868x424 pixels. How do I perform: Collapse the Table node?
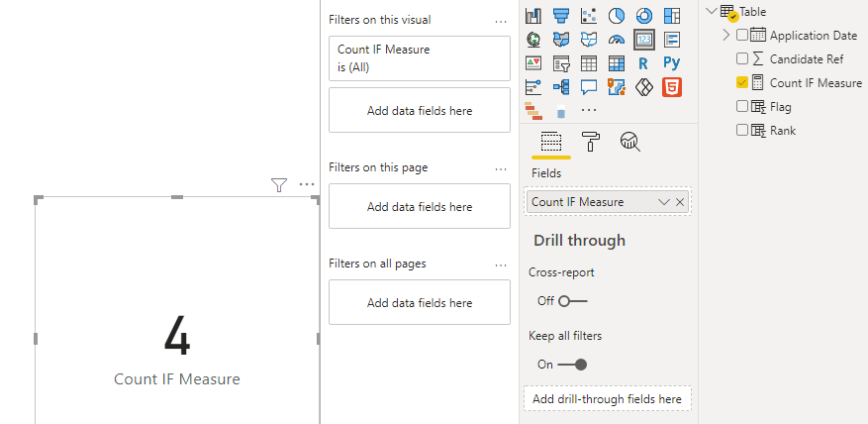click(x=712, y=11)
